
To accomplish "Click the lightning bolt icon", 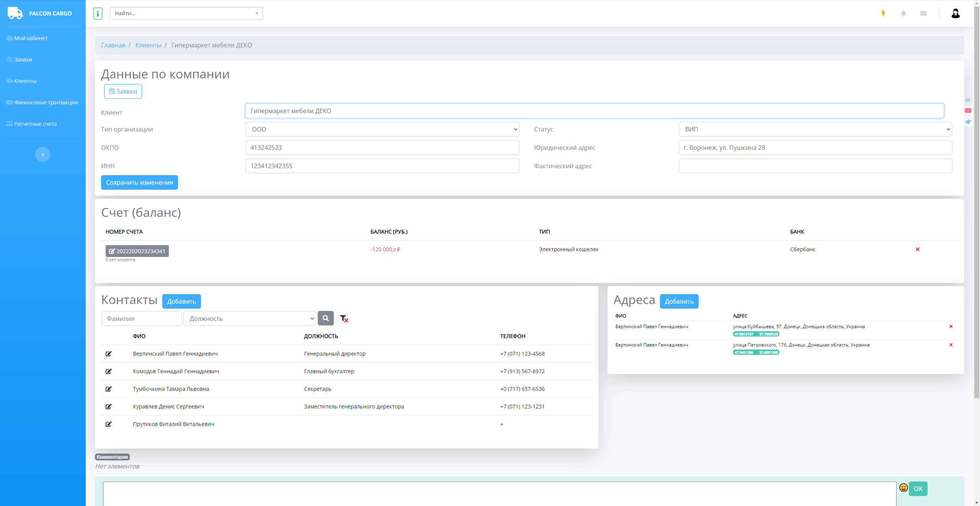I will tap(883, 13).
